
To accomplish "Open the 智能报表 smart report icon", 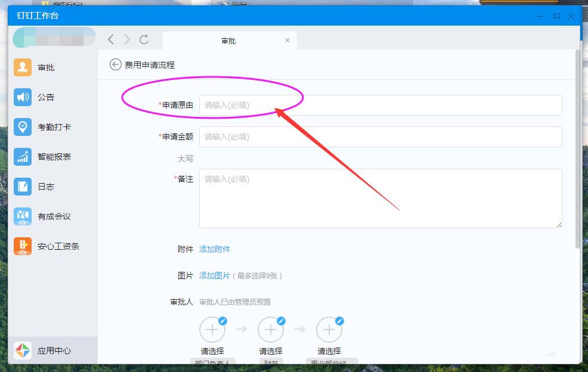I will [23, 157].
